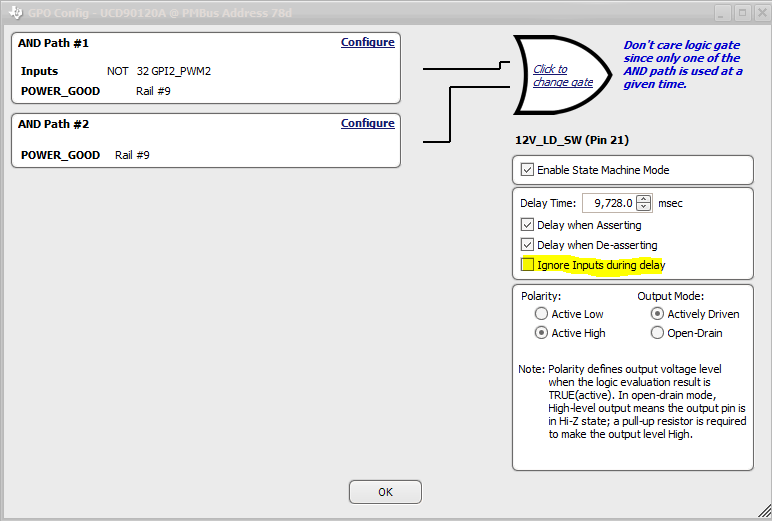Open Configure link for AND Path #1

coord(367,42)
